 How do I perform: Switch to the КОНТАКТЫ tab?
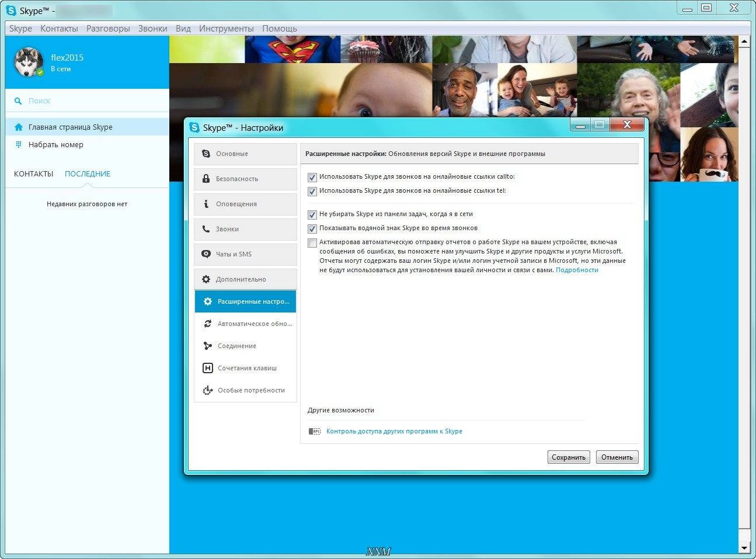click(34, 173)
